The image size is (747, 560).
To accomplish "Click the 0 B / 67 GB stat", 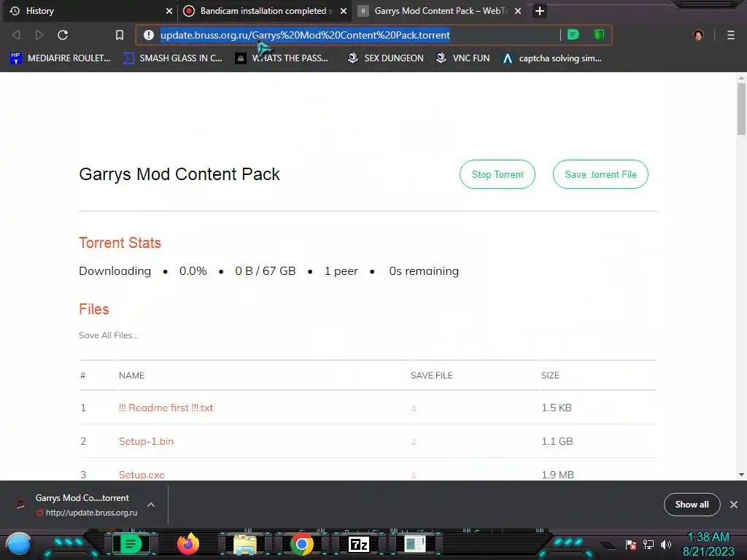I will (266, 271).
